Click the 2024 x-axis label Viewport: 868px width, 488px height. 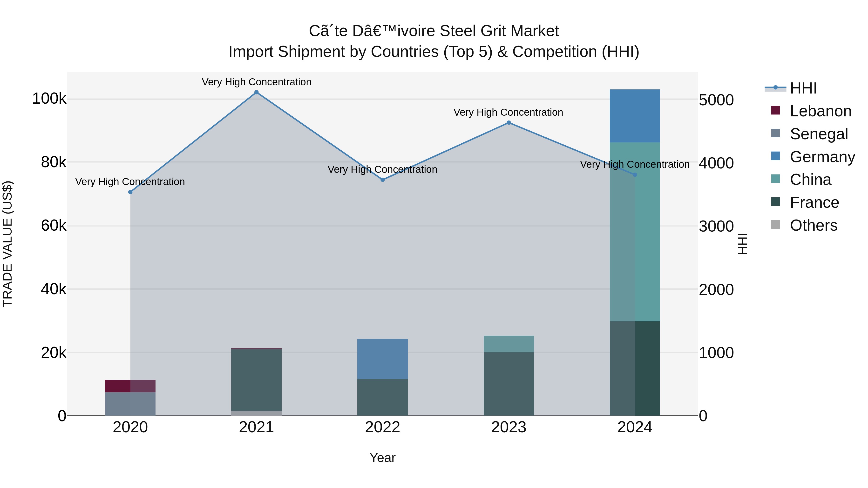click(x=635, y=427)
